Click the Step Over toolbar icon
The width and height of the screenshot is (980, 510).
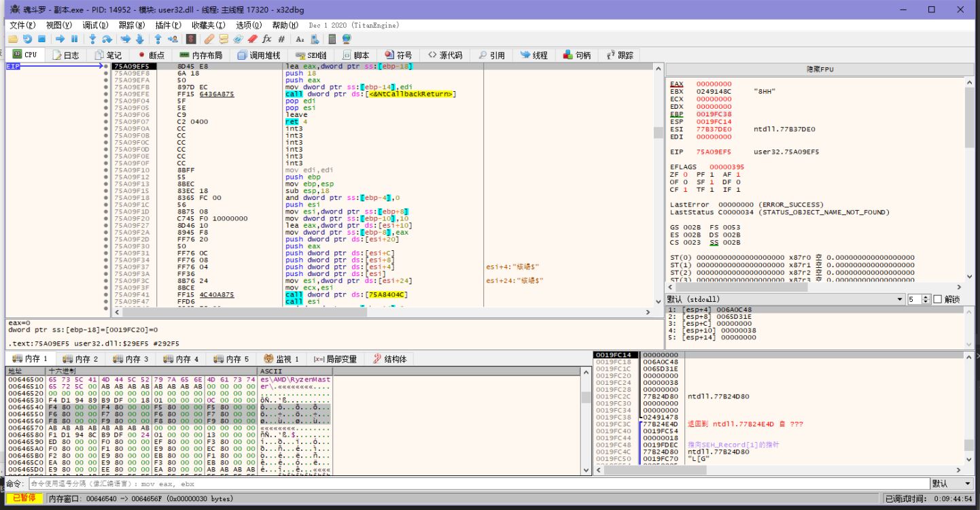click(x=107, y=39)
